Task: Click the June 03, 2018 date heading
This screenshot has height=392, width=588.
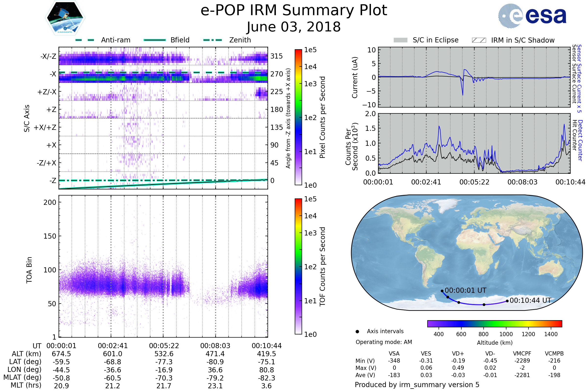Action: pyautogui.click(x=294, y=27)
